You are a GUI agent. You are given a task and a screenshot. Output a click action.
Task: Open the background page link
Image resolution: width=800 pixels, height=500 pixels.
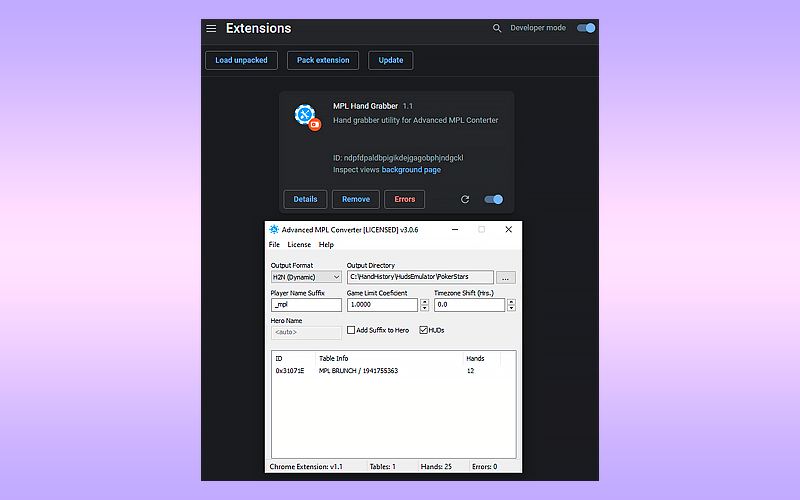tap(411, 170)
